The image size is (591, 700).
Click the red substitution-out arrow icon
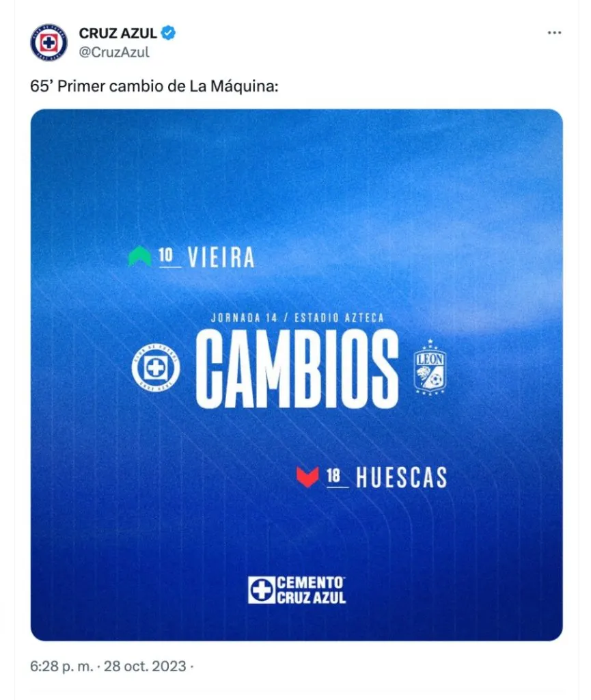point(307,476)
